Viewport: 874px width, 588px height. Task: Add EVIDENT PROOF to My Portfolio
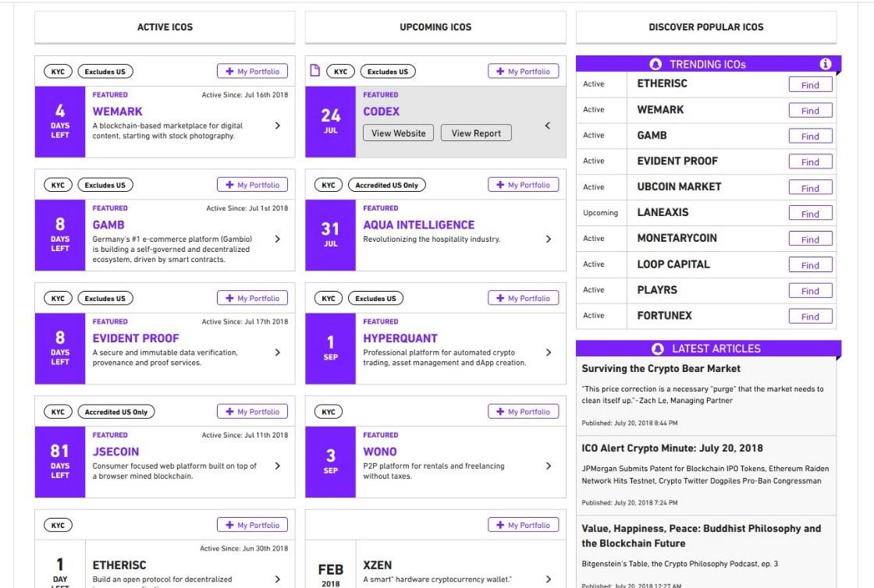point(253,299)
